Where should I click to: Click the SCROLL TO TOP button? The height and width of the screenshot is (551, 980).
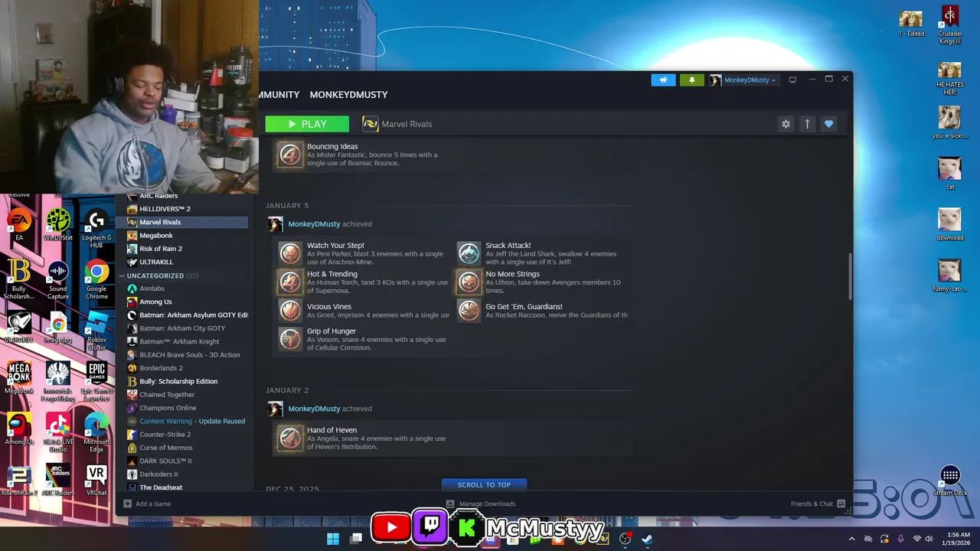click(484, 484)
